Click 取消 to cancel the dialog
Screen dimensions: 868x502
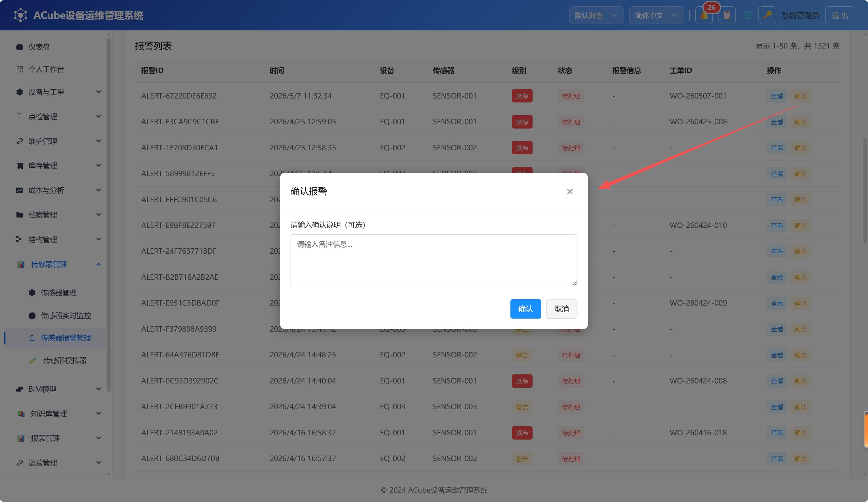561,309
